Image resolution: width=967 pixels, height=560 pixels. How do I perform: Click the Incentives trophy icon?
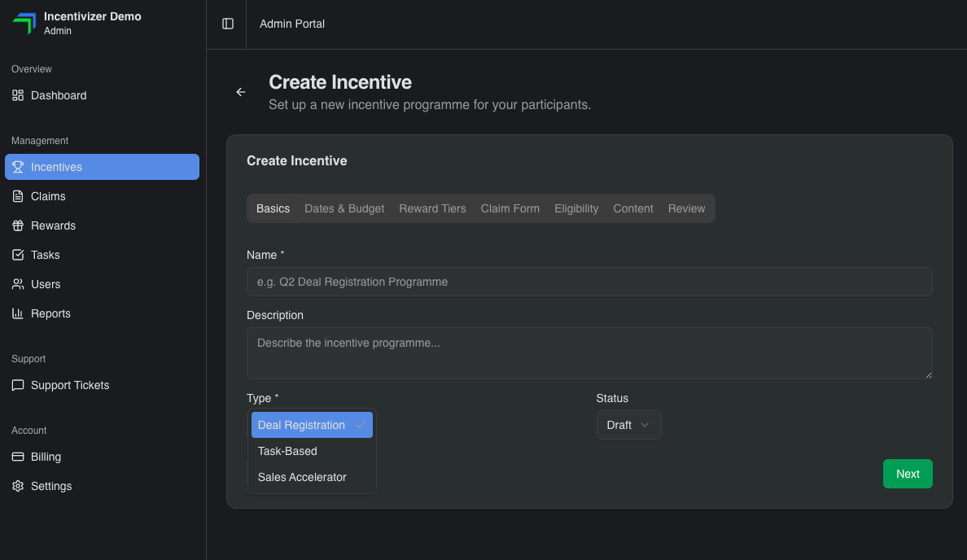[18, 167]
